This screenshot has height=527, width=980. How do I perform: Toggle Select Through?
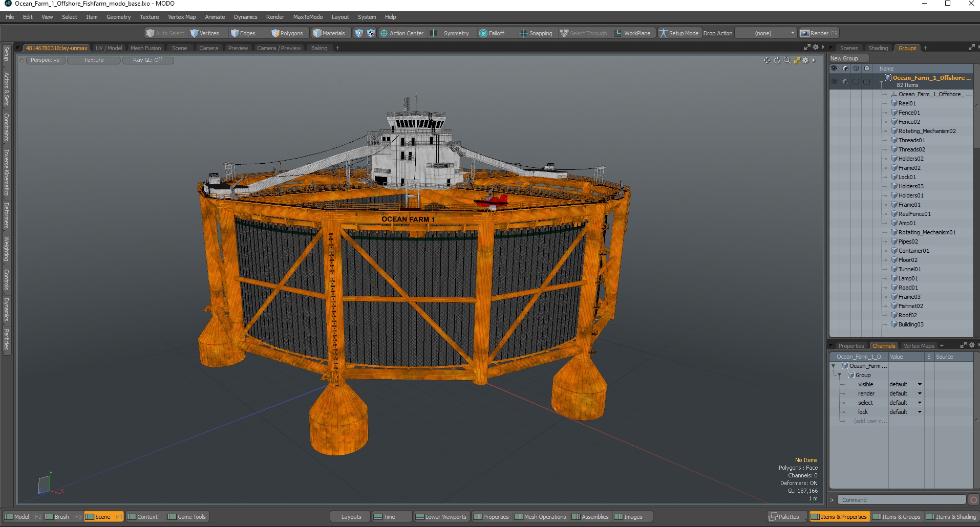tap(584, 33)
